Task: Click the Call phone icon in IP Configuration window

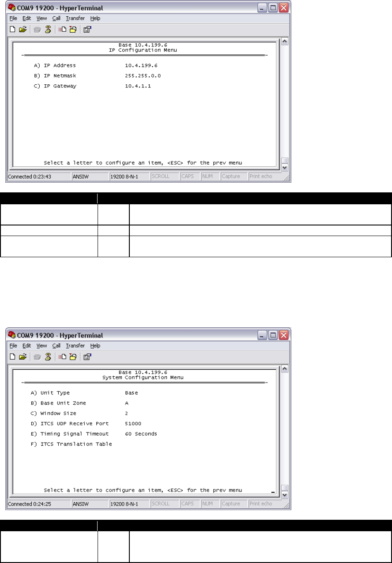Action: click(38, 29)
